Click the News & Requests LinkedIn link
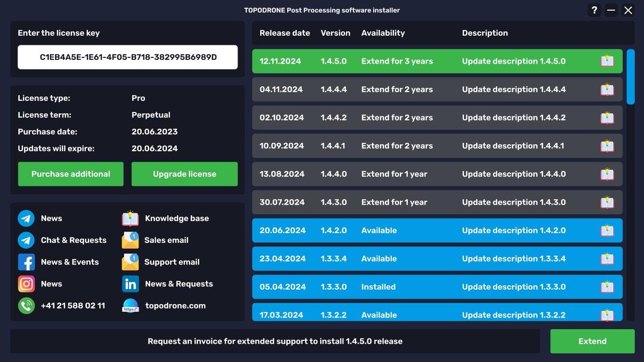 click(179, 284)
